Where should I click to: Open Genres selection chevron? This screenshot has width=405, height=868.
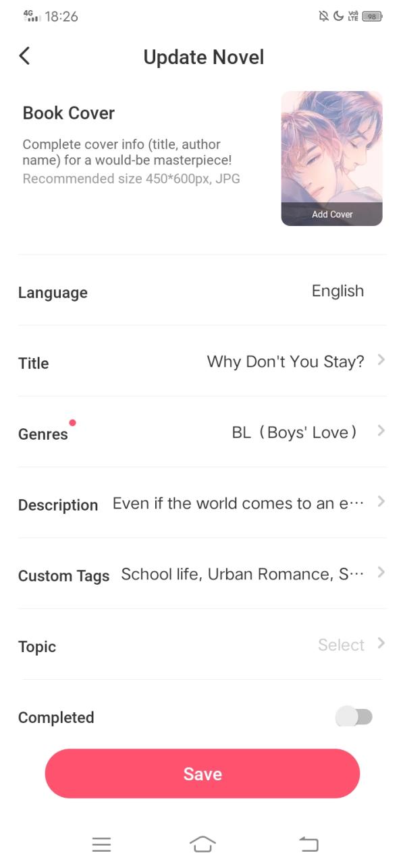pos(381,431)
